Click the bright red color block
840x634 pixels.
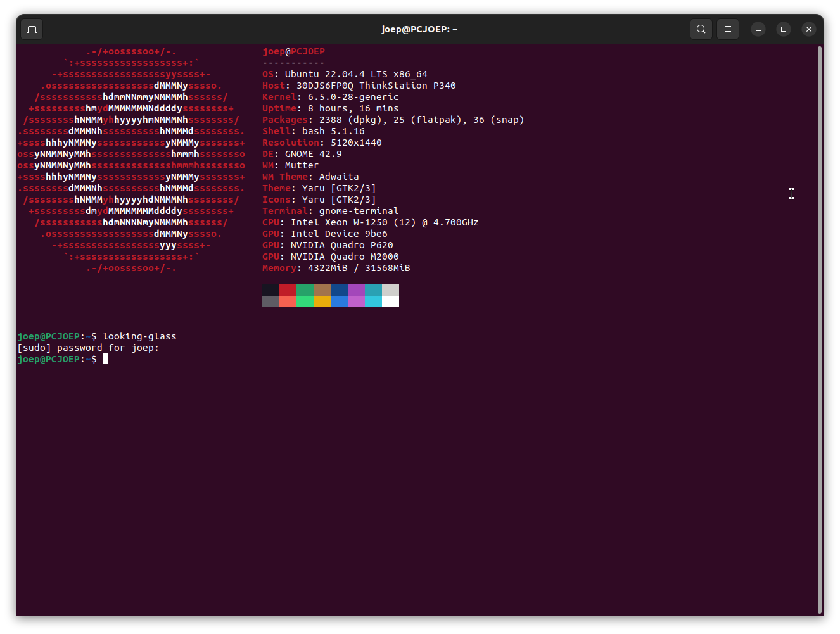[288, 301]
